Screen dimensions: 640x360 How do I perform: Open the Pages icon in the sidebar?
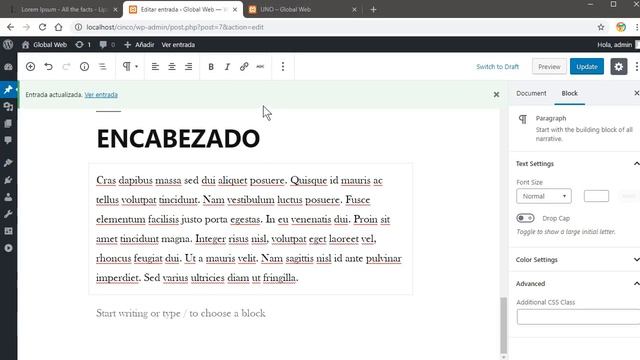(x=8, y=123)
